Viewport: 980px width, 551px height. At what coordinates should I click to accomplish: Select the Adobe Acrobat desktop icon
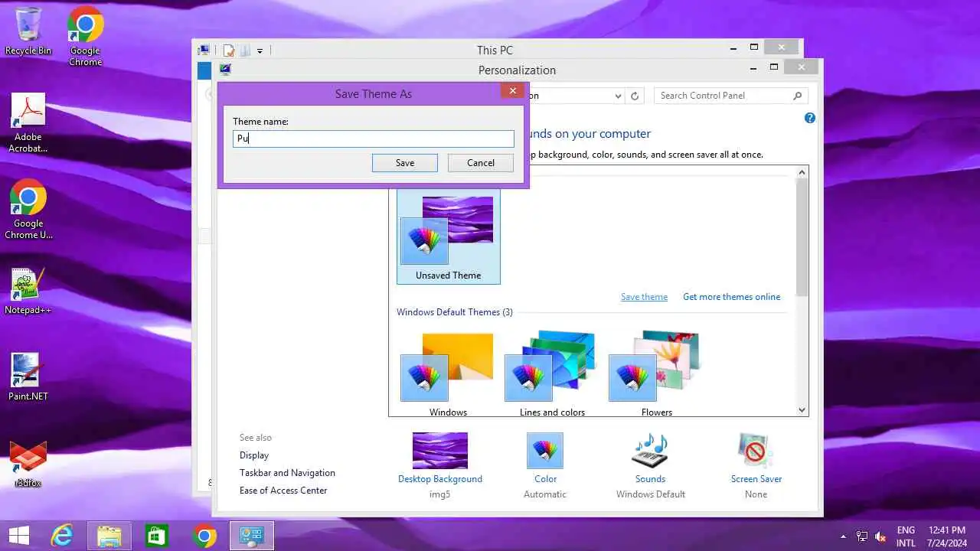pos(28,122)
